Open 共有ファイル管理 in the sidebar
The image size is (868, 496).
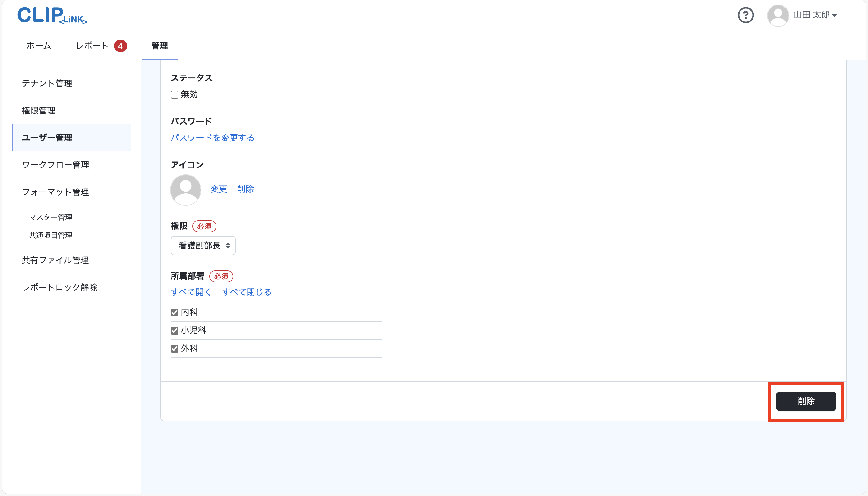pos(55,260)
